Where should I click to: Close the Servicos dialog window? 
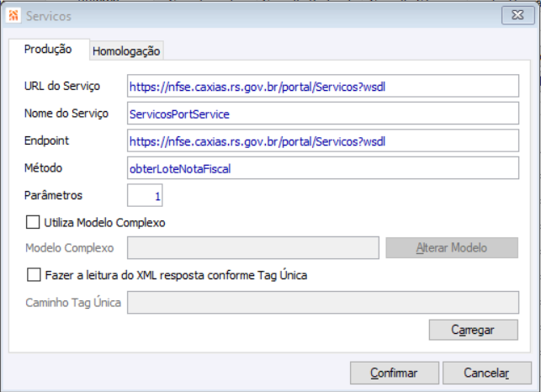pos(515,15)
